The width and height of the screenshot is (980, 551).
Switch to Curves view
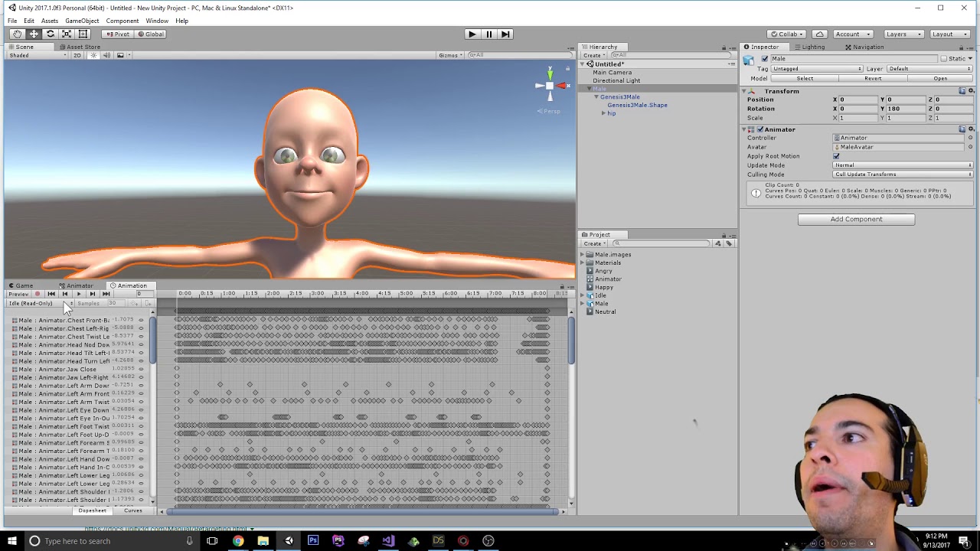(x=133, y=510)
